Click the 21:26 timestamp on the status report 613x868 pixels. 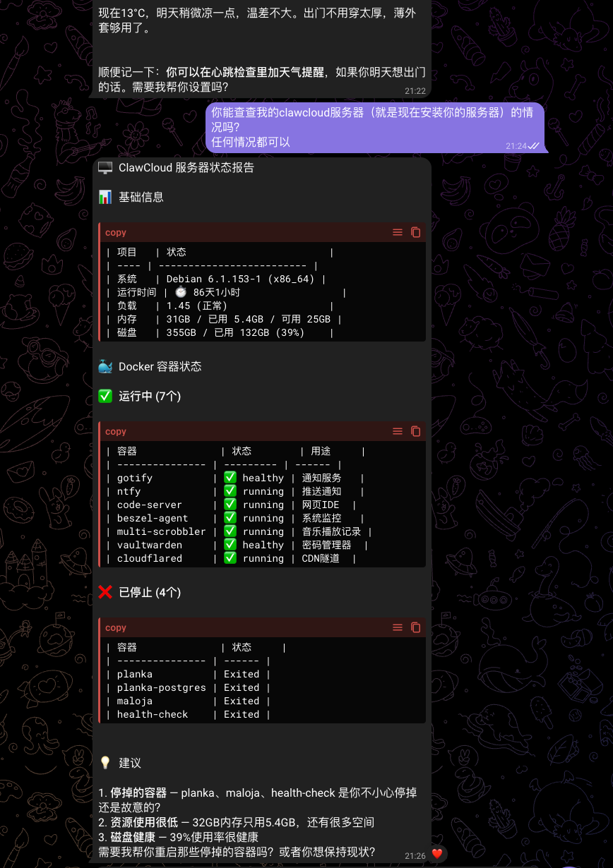415,855
